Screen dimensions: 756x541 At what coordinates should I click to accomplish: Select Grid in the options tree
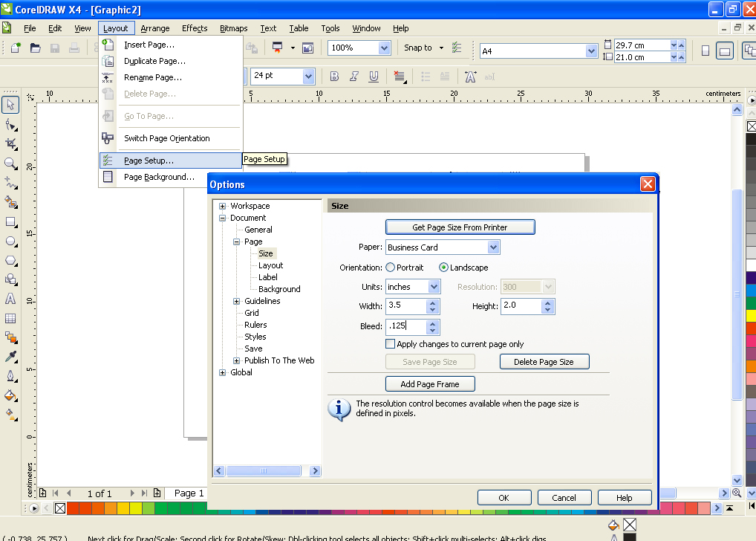(252, 313)
